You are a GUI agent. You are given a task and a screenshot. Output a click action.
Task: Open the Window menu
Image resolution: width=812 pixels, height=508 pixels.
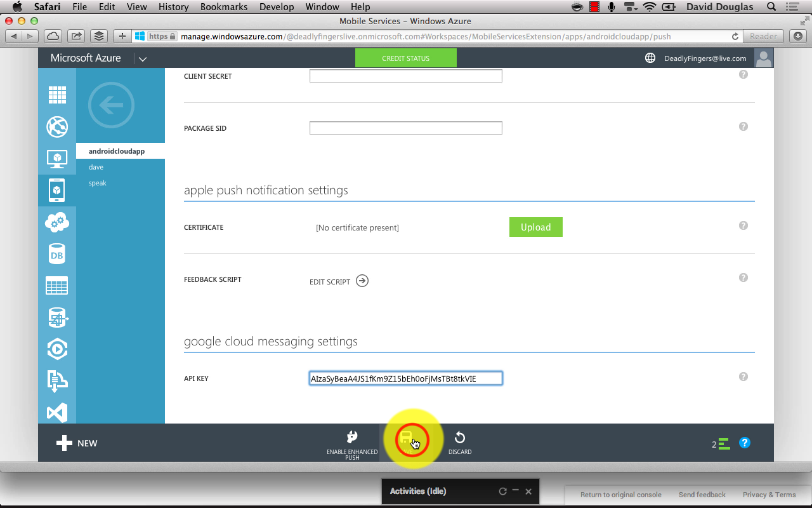coord(322,7)
